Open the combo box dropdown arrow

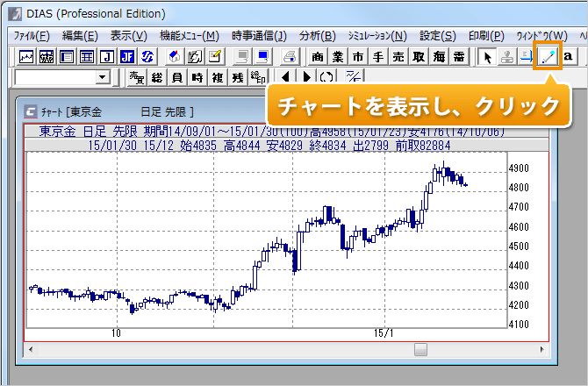tap(103, 78)
